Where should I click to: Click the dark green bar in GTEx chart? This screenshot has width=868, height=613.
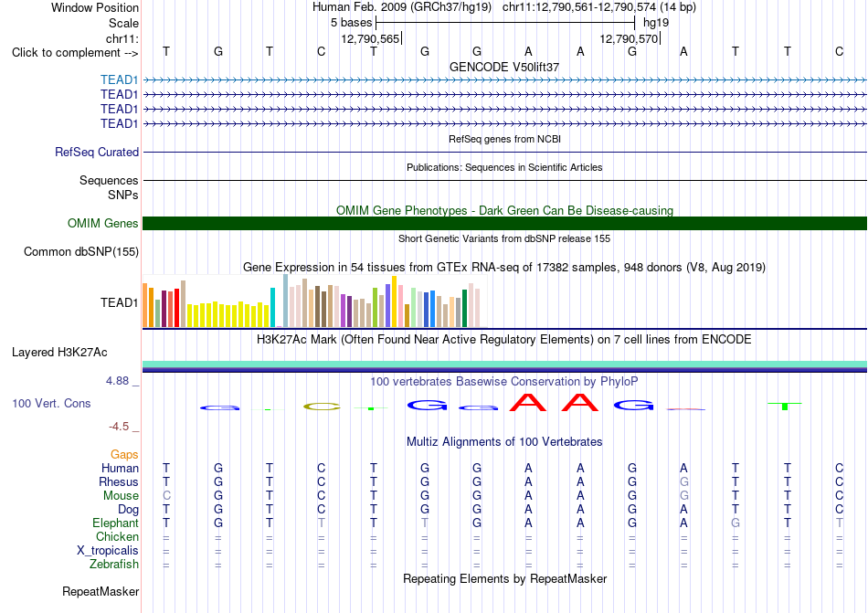pyautogui.click(x=464, y=308)
